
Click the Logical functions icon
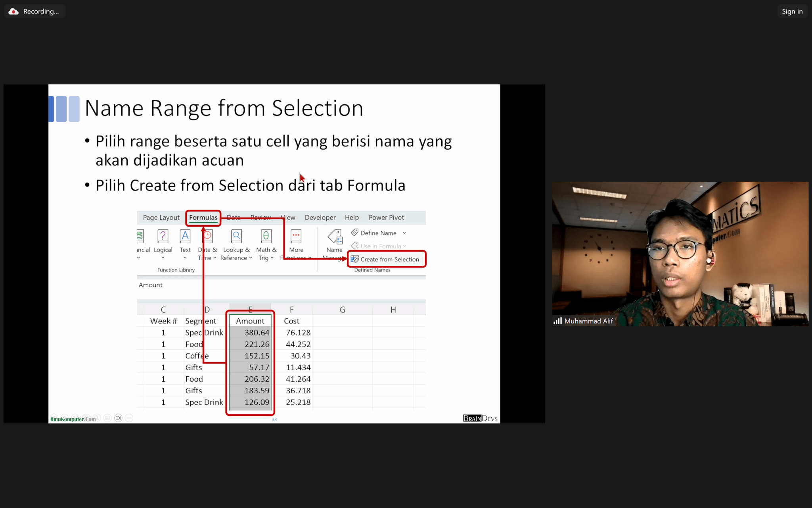point(163,236)
